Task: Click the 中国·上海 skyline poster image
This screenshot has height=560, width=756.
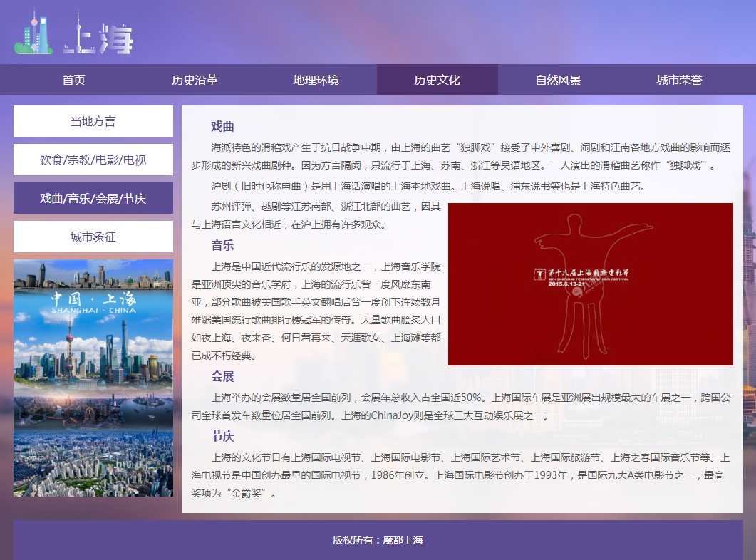Action: tap(93, 378)
